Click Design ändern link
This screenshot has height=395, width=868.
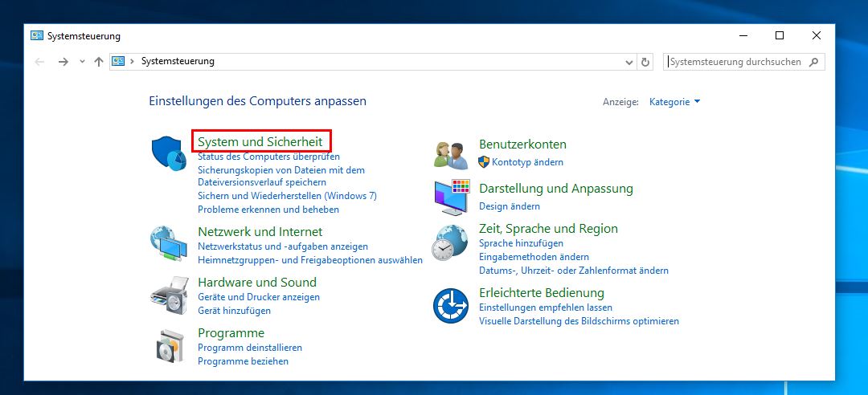coord(510,206)
